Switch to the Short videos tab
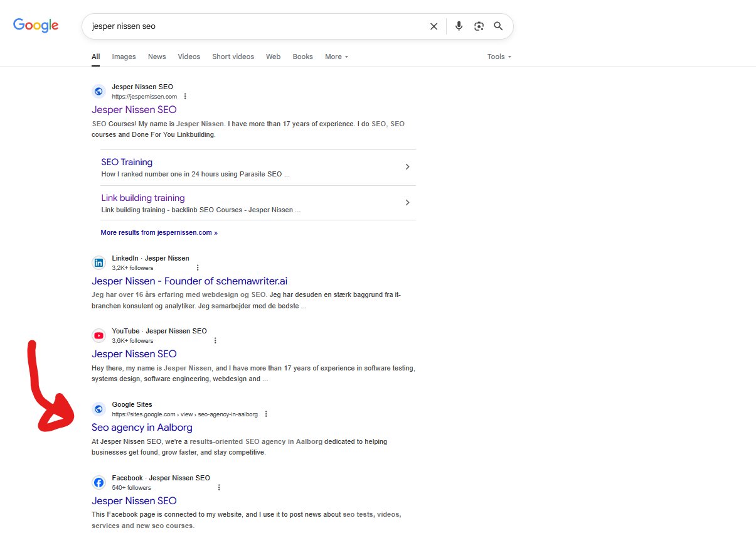Image resolution: width=756 pixels, height=545 pixels. (233, 57)
